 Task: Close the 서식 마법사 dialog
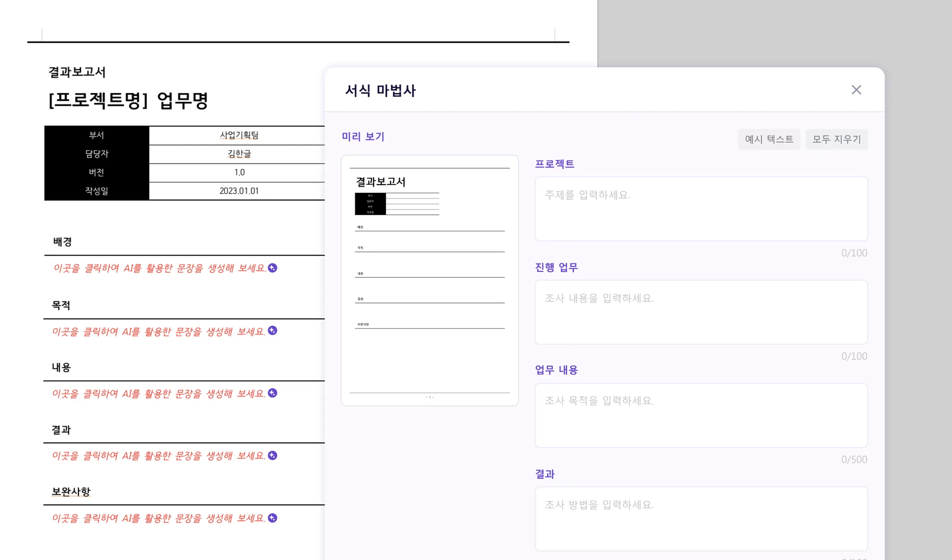[x=856, y=90]
